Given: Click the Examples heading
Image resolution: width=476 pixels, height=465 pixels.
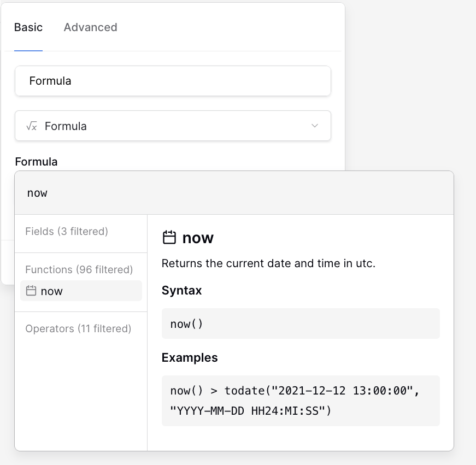Looking at the screenshot, I should pyautogui.click(x=190, y=358).
